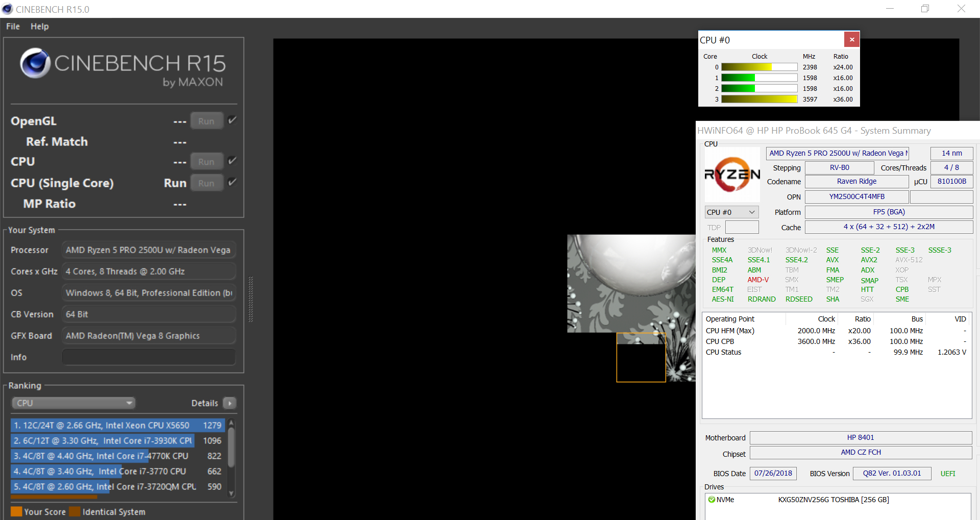This screenshot has width=980, height=520.
Task: Click the CPU CPB operating point row
Action: click(x=836, y=341)
